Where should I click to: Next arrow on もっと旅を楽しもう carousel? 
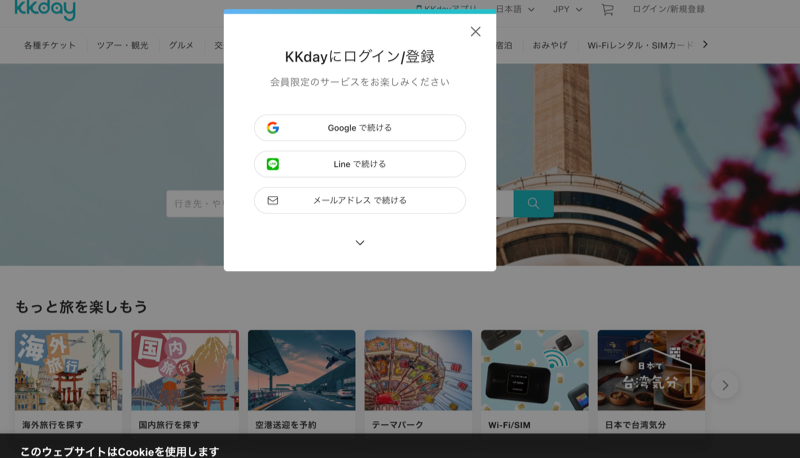pyautogui.click(x=724, y=385)
